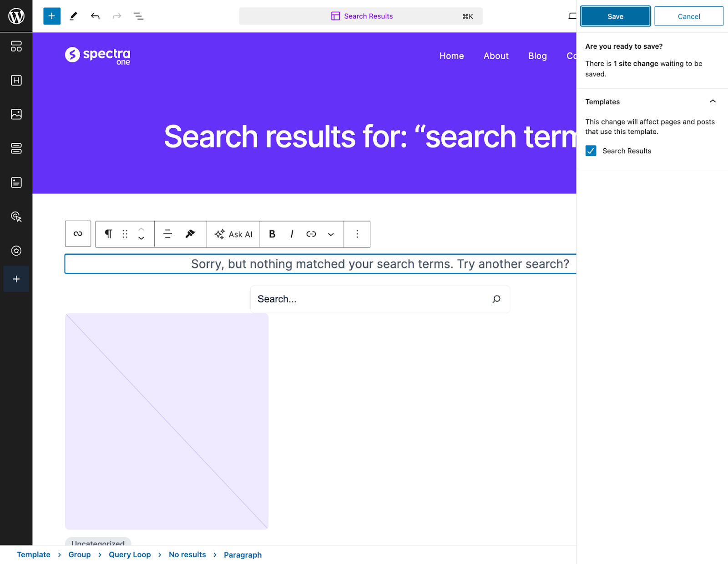Open the Ask AI tool
The height and width of the screenshot is (564, 728).
tap(233, 234)
